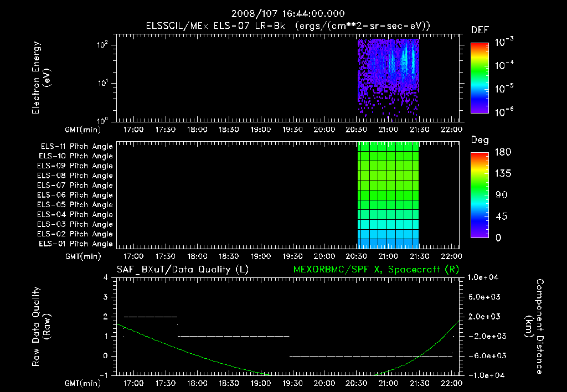Viewport: 567px width, 392px height.
Task: Select the ELS-05 Pitch Angle row label
Action: pyautogui.click(x=75, y=205)
